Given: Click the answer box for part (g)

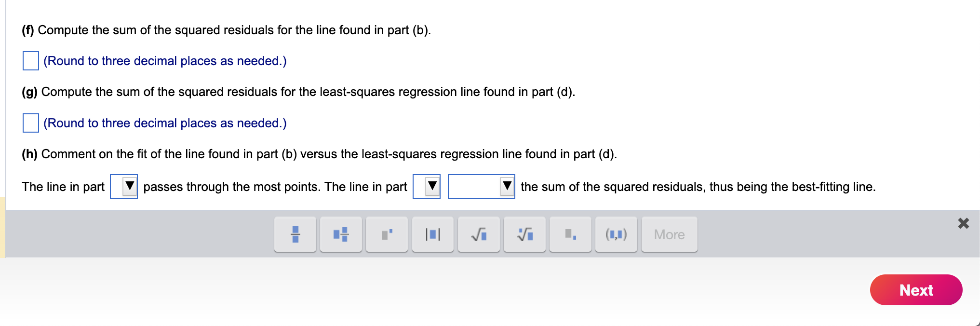Looking at the screenshot, I should coord(30,123).
